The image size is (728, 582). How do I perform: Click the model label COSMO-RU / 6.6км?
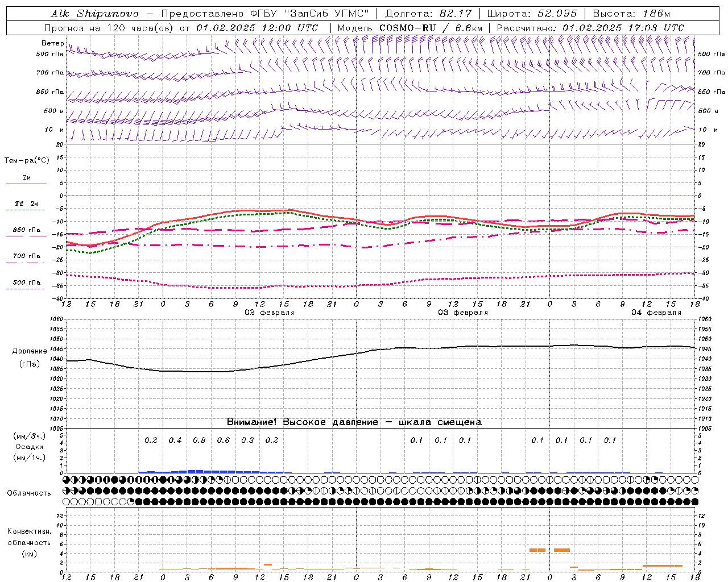click(x=431, y=28)
